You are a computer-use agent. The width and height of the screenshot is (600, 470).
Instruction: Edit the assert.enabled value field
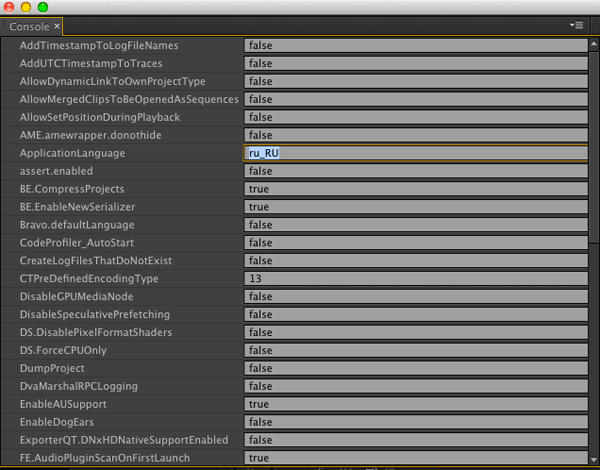click(x=416, y=171)
